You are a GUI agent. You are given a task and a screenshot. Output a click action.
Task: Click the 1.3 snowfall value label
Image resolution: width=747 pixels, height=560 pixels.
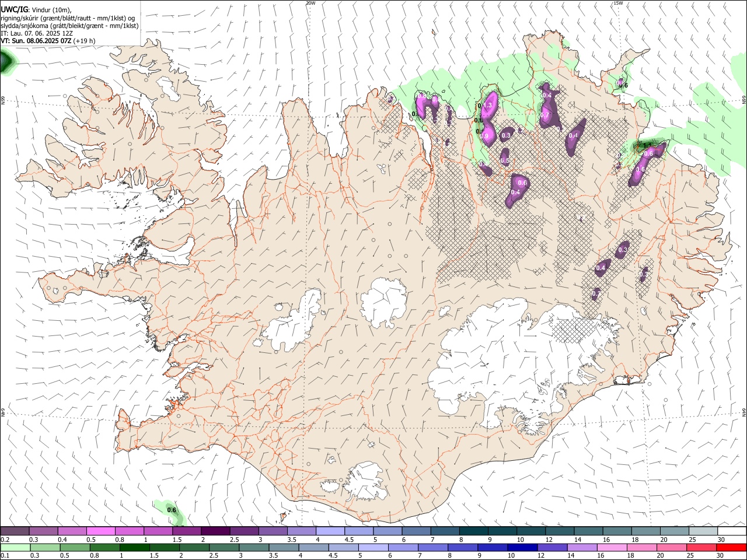pos(488,105)
